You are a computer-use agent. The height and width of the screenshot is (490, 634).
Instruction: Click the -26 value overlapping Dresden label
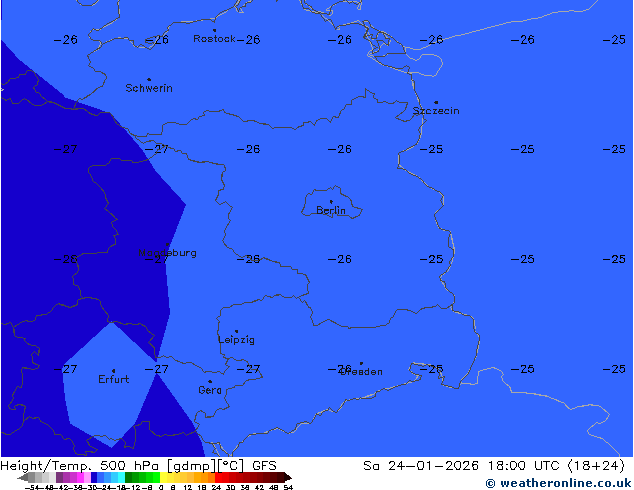click(x=339, y=369)
